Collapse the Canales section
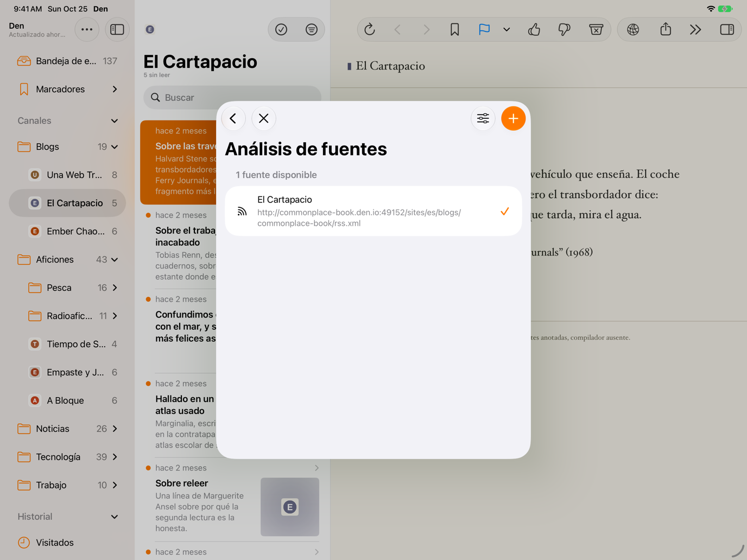The width and height of the screenshot is (747, 560). 115,120
